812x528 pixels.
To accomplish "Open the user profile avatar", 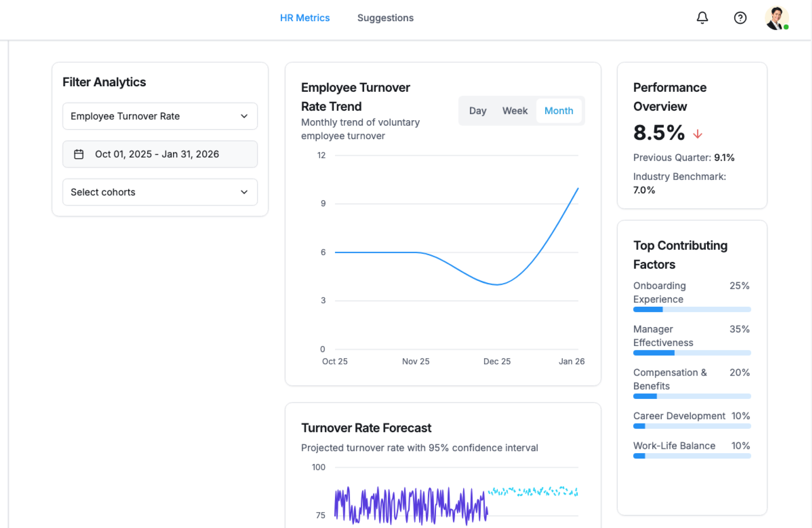I will 776,19.
